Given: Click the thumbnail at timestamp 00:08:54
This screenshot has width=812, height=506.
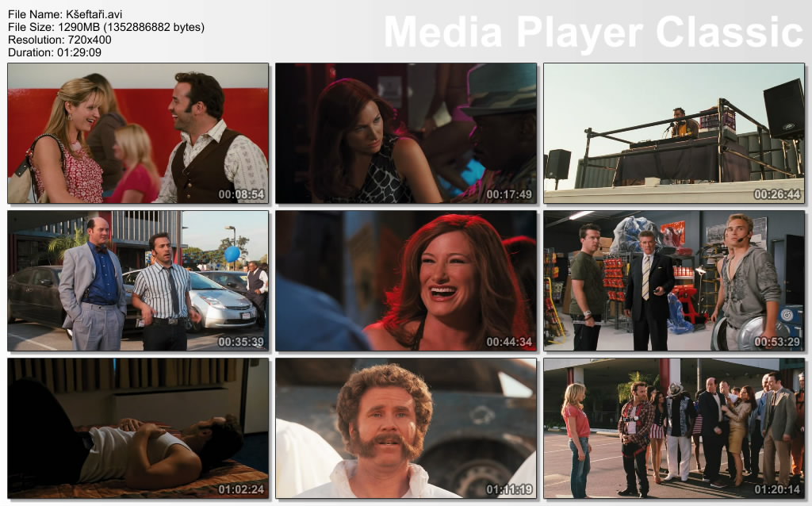Looking at the screenshot, I should pos(138,133).
